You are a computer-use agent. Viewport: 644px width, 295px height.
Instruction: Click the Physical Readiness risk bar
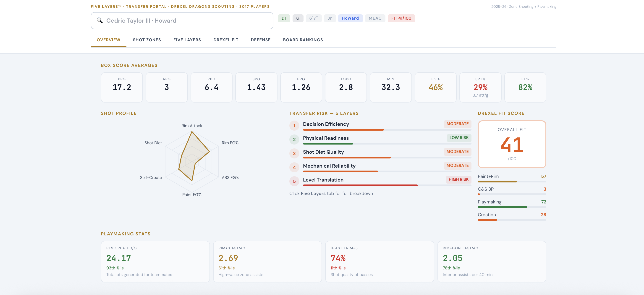[x=387, y=144]
